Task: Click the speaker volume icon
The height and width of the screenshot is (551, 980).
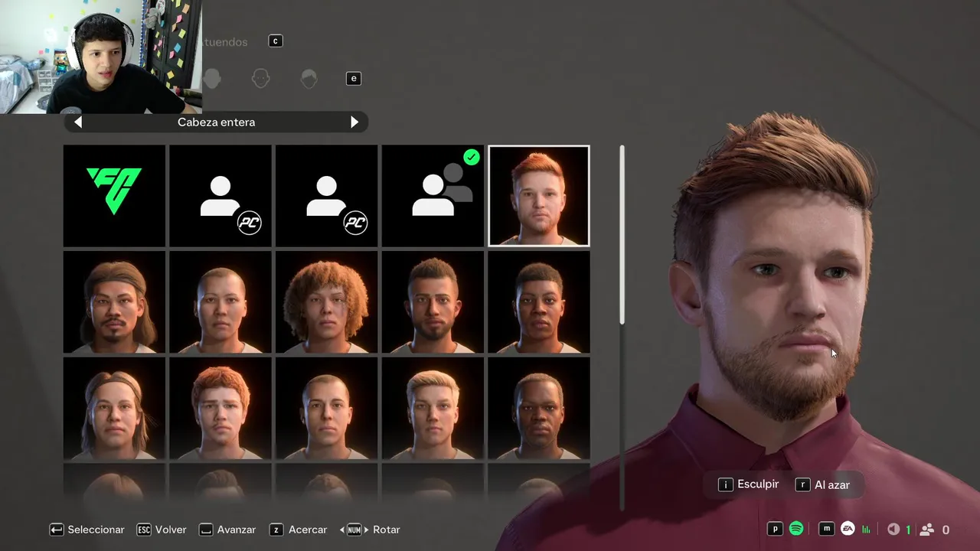Action: (x=893, y=529)
